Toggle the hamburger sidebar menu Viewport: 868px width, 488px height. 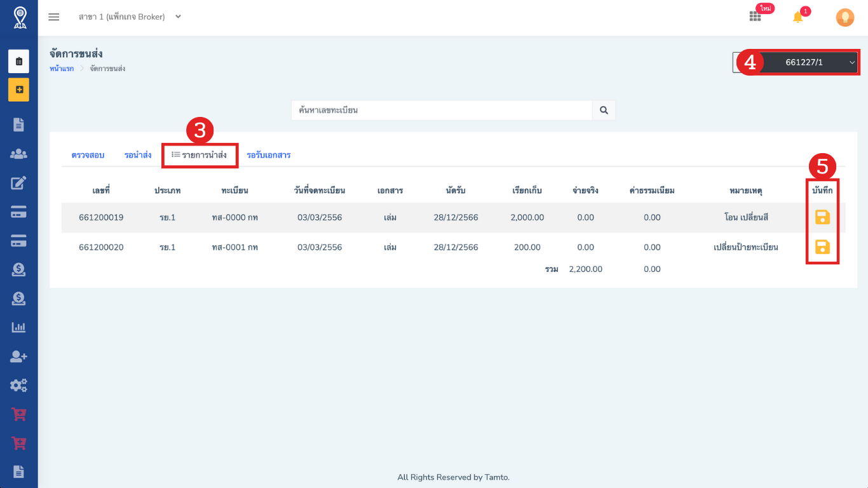tap(54, 17)
